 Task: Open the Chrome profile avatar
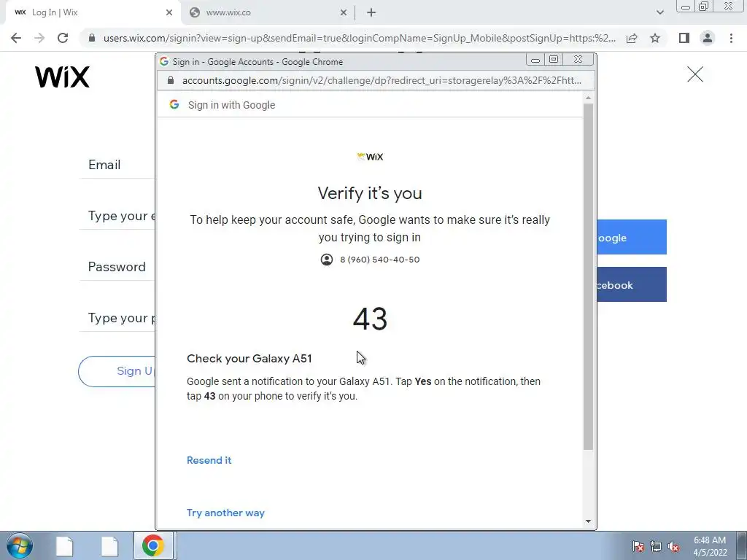pyautogui.click(x=708, y=38)
